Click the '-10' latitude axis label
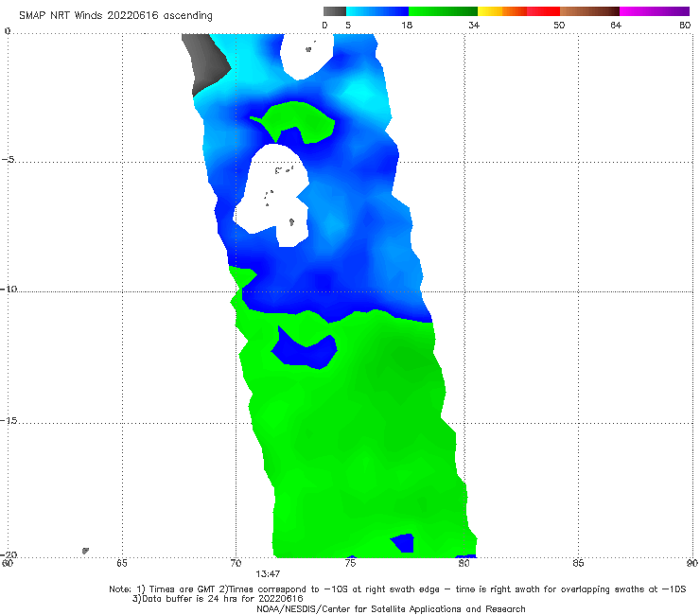700x615 pixels. pos(9,289)
